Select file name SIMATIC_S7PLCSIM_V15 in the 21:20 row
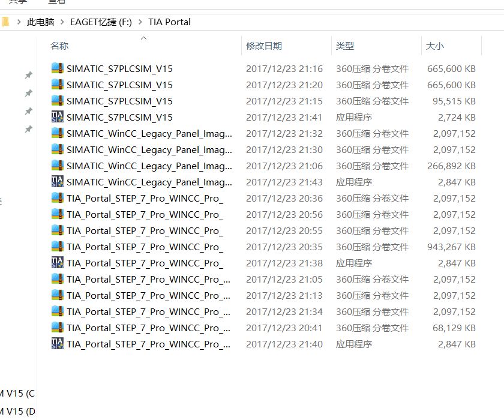Viewport: 504px width, 420px height. [x=119, y=85]
